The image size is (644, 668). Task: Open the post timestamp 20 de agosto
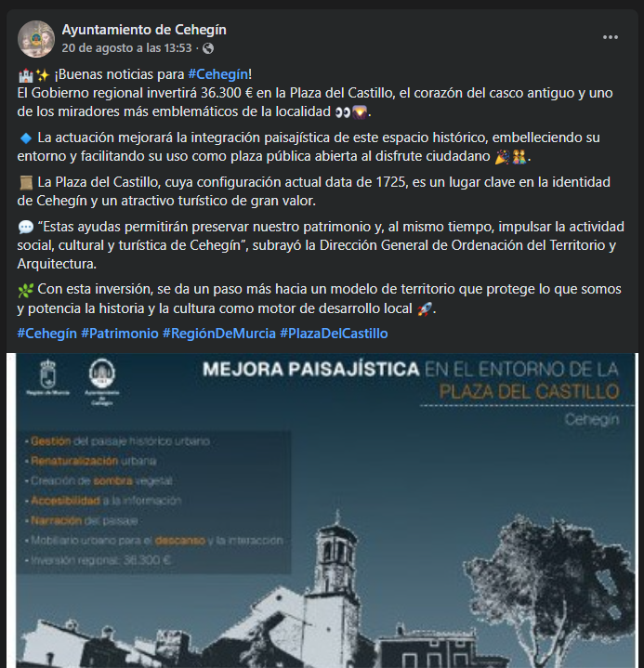tap(126, 48)
